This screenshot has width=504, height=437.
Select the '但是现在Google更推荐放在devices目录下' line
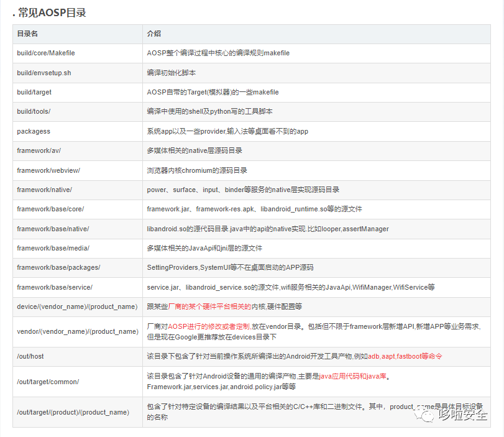[x=212, y=338]
